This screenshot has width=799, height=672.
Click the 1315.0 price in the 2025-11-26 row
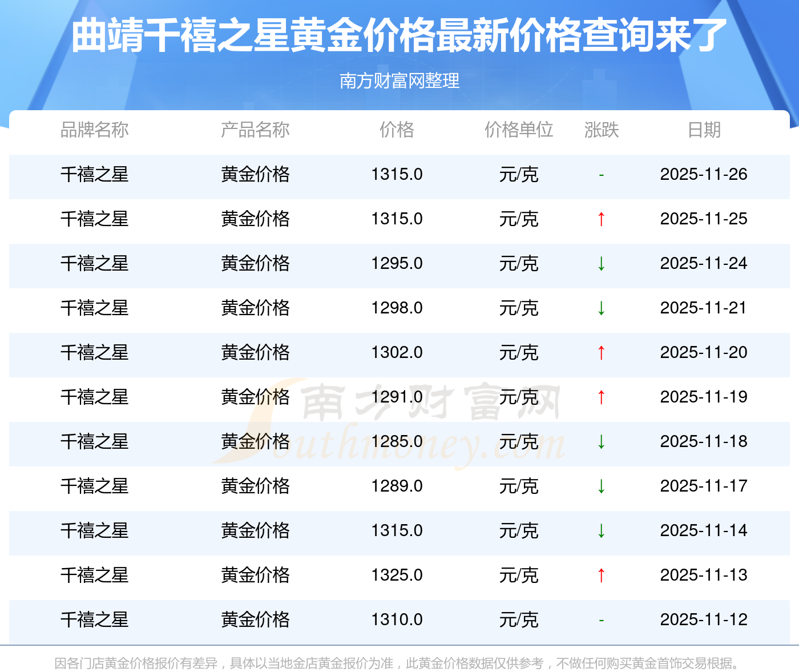pyautogui.click(x=397, y=174)
